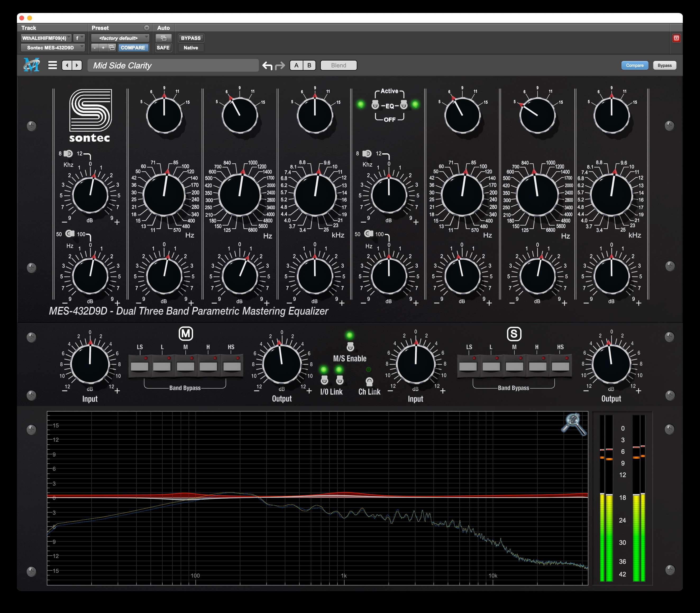Select snapshot A
Screen dimensions: 700x613
click(296, 65)
